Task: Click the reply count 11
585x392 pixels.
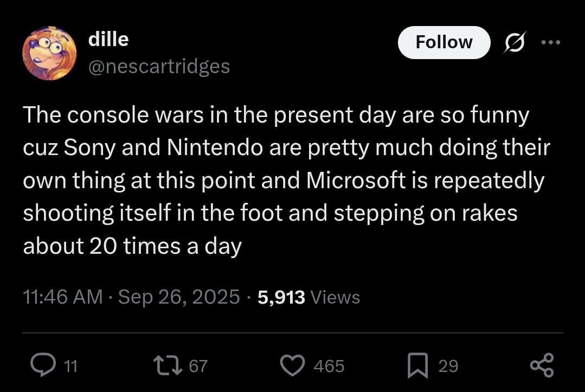Action: (x=70, y=367)
